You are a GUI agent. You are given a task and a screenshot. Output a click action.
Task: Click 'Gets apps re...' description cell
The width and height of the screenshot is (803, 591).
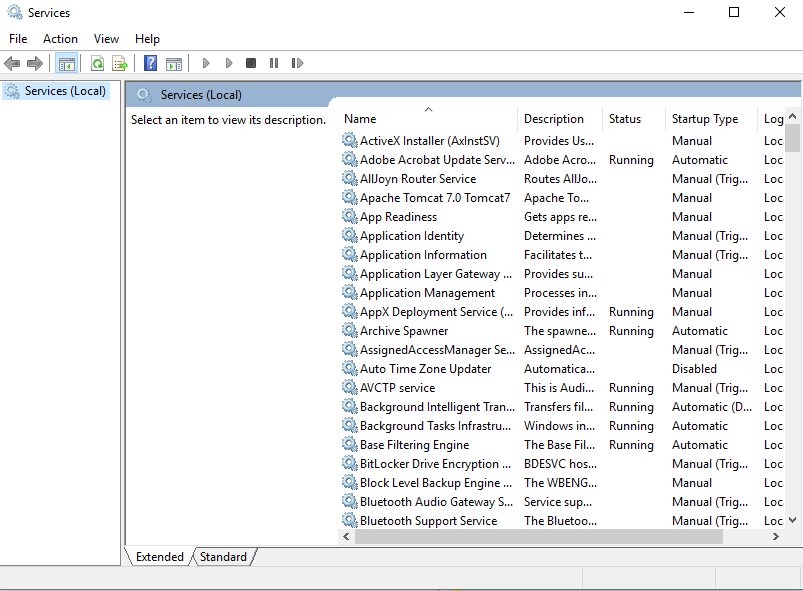(560, 217)
